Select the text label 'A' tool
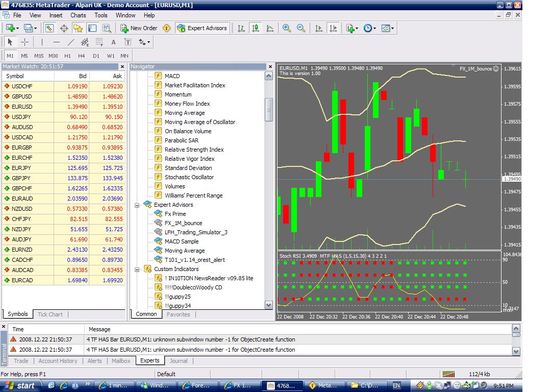Screen dimensions: 552x392 (113, 42)
